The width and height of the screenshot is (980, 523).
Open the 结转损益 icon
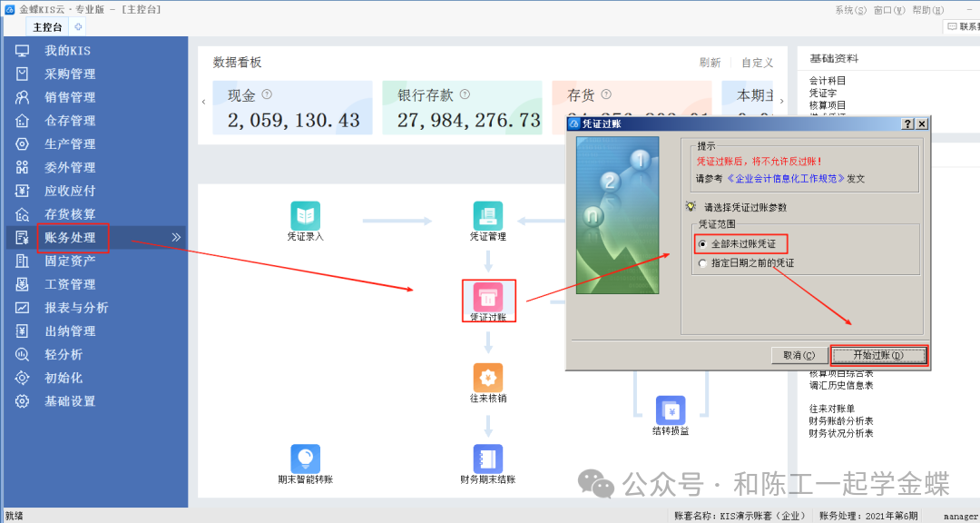(671, 410)
